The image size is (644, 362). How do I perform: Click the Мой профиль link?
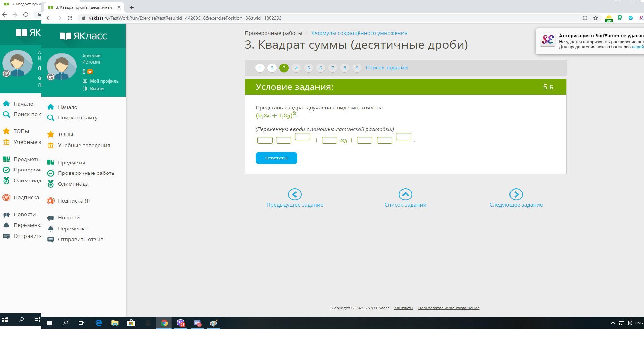[x=104, y=81]
